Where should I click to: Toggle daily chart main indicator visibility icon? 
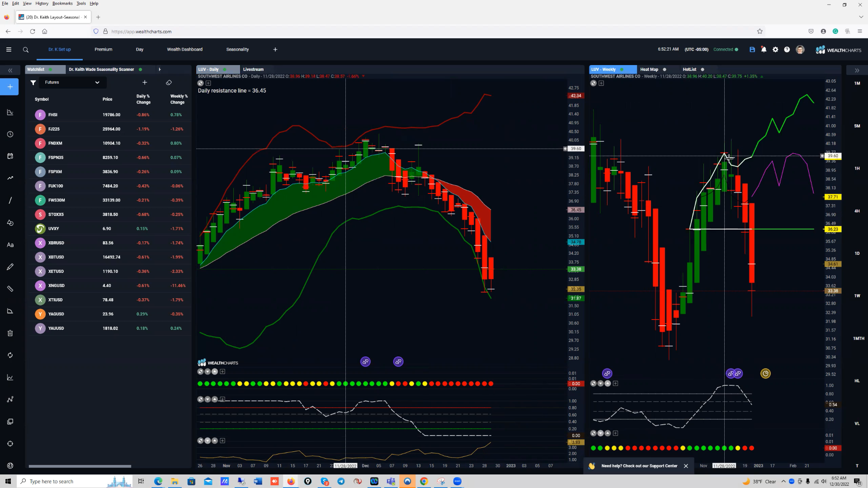pos(201,83)
